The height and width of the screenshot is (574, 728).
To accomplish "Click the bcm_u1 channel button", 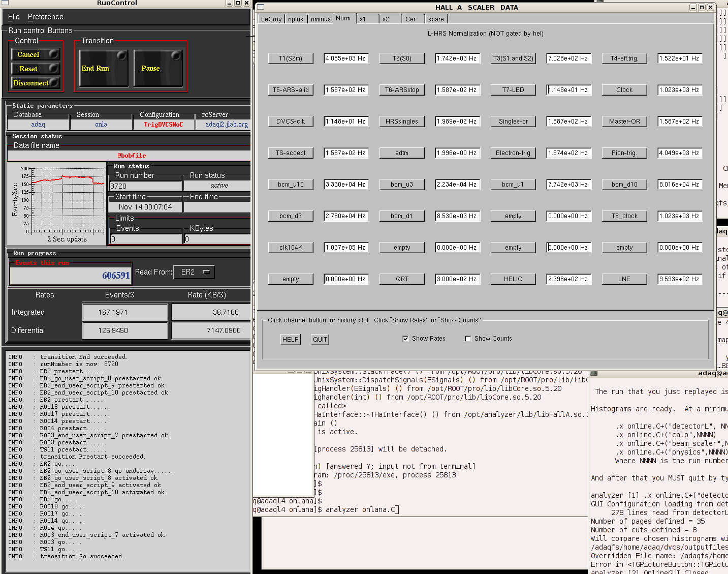I will [x=513, y=185].
